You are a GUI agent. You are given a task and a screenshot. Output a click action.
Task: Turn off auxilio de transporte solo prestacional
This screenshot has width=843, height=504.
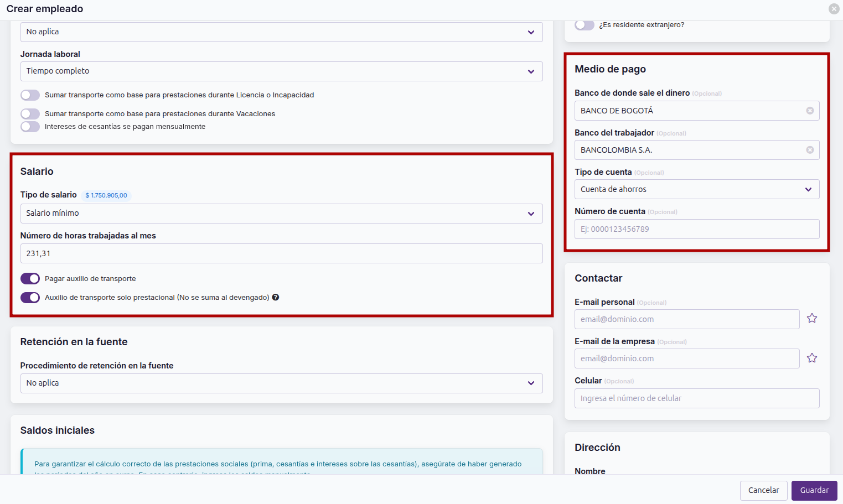[x=30, y=298]
